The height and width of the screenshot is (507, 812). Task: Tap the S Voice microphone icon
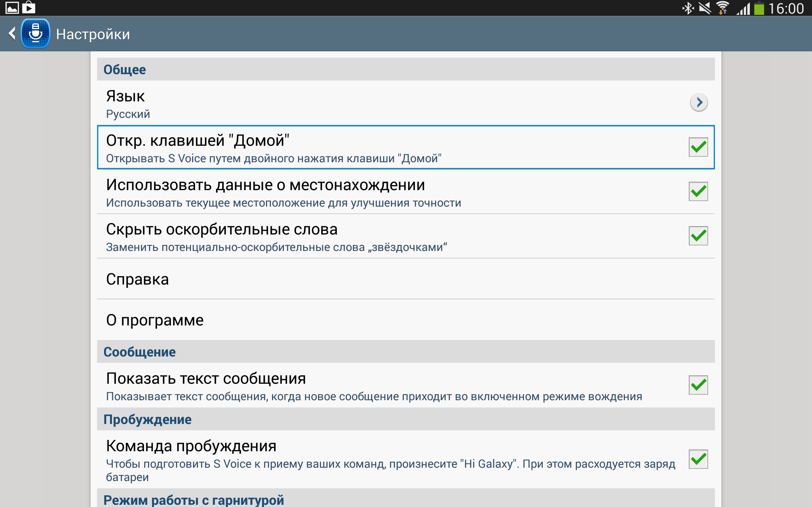[36, 34]
